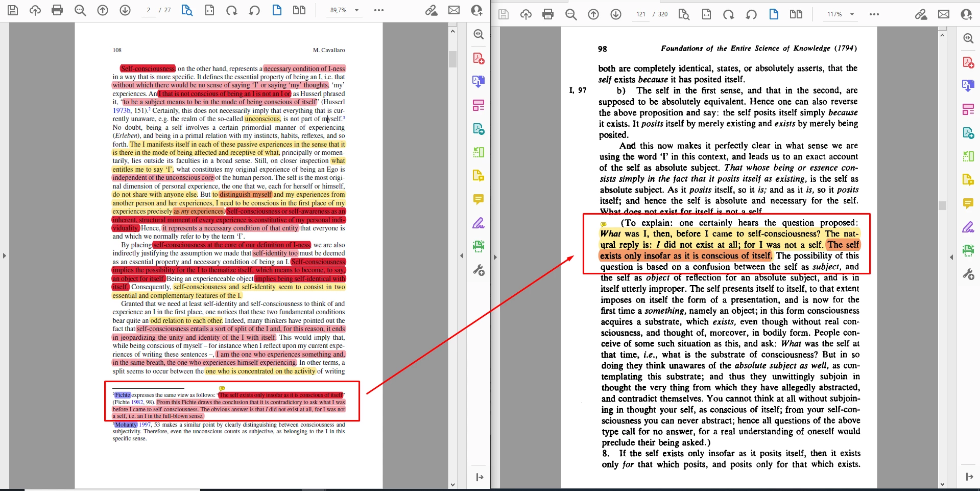
Task: Collapse the tools pane in right window
Action: pos(969,477)
